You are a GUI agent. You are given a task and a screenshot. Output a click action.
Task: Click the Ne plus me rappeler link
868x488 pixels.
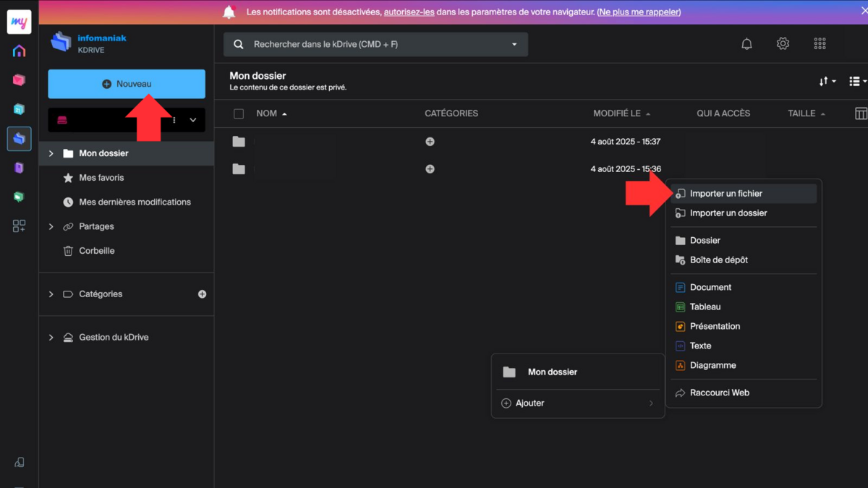(x=639, y=12)
